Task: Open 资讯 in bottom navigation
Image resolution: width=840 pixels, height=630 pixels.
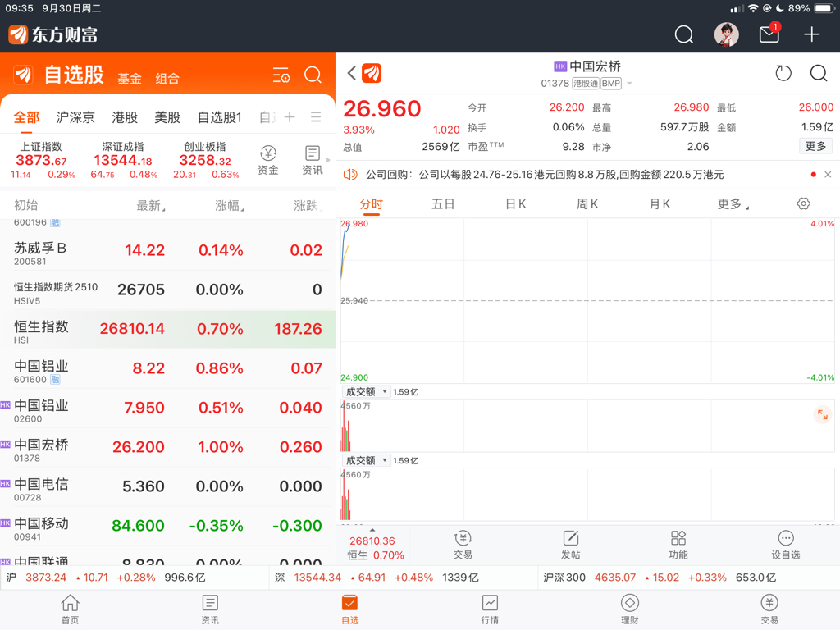Action: [210, 609]
